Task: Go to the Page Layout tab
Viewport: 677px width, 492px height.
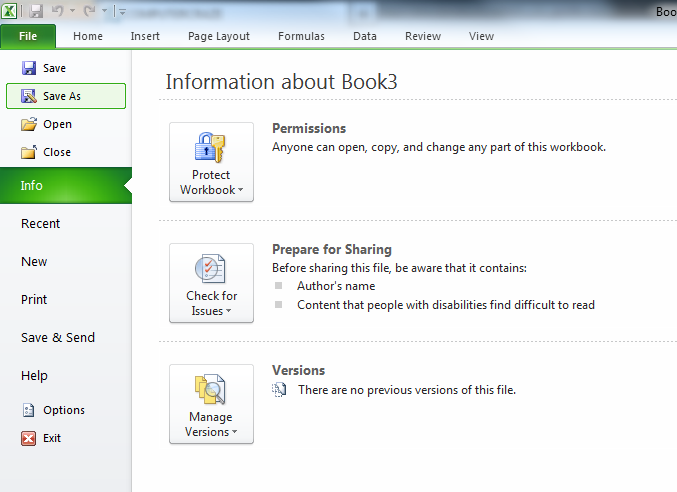Action: [x=219, y=36]
